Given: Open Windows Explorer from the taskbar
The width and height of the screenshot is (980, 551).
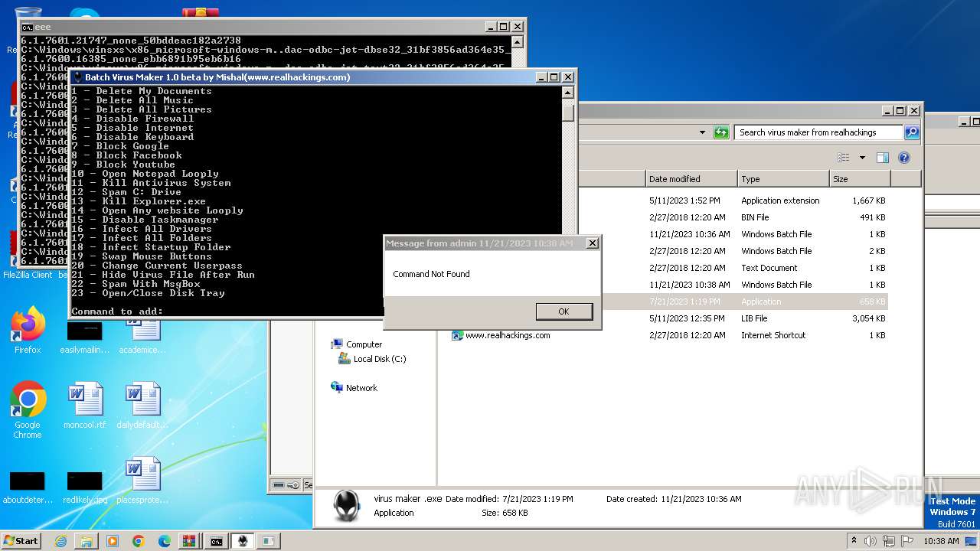Looking at the screenshot, I should (87, 541).
